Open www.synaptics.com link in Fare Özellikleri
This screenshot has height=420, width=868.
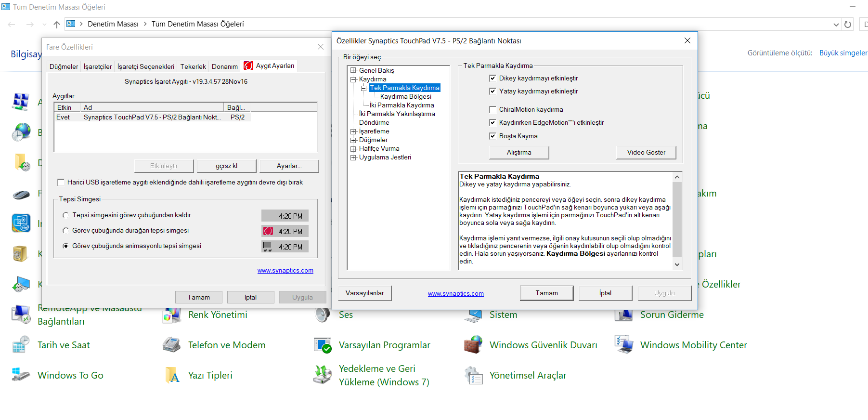coord(285,270)
